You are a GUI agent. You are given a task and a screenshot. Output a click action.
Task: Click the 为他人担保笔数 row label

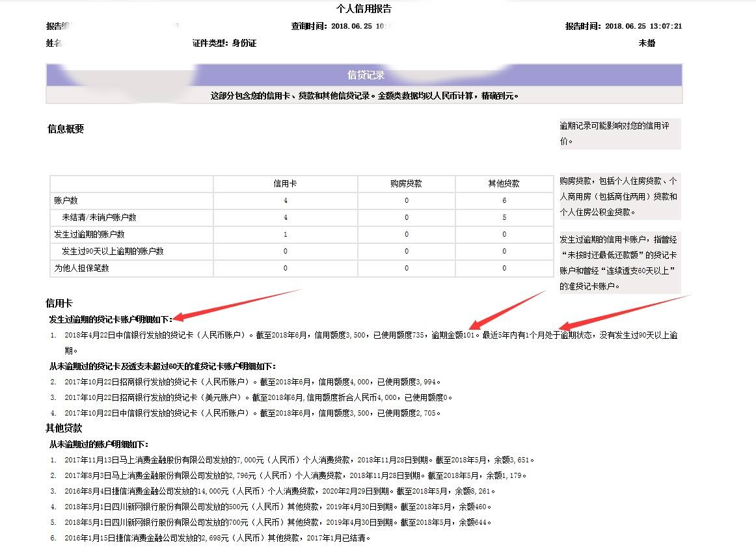(81, 268)
